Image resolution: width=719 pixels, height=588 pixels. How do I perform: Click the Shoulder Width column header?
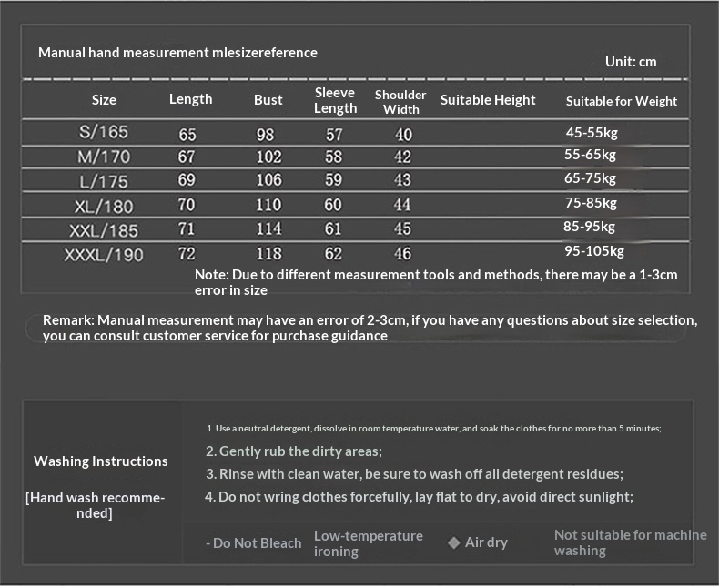(400, 101)
